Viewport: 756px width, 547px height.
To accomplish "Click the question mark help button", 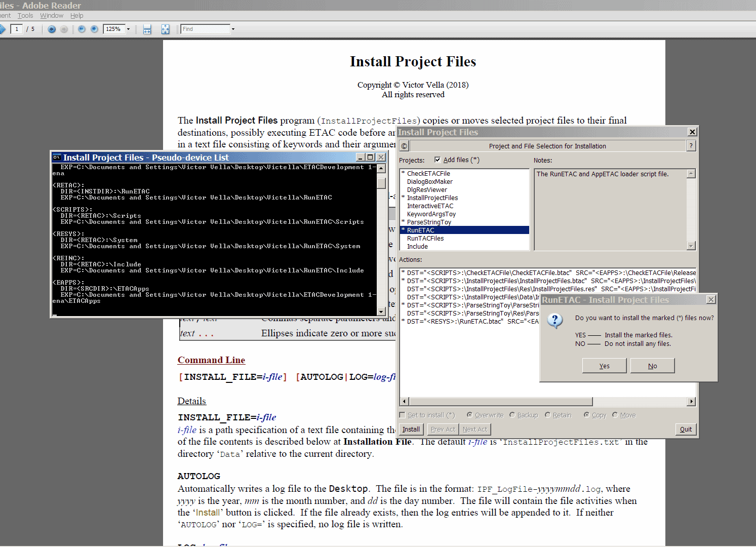I will (691, 146).
